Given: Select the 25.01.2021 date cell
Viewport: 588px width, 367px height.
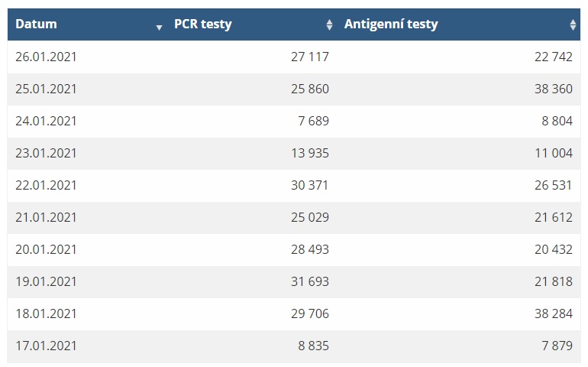Looking at the screenshot, I should (x=46, y=89).
